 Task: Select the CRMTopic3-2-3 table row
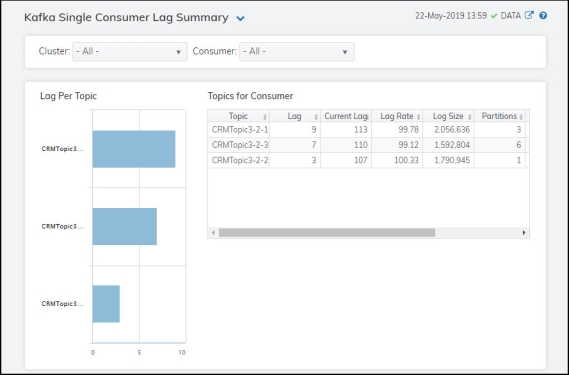(368, 145)
